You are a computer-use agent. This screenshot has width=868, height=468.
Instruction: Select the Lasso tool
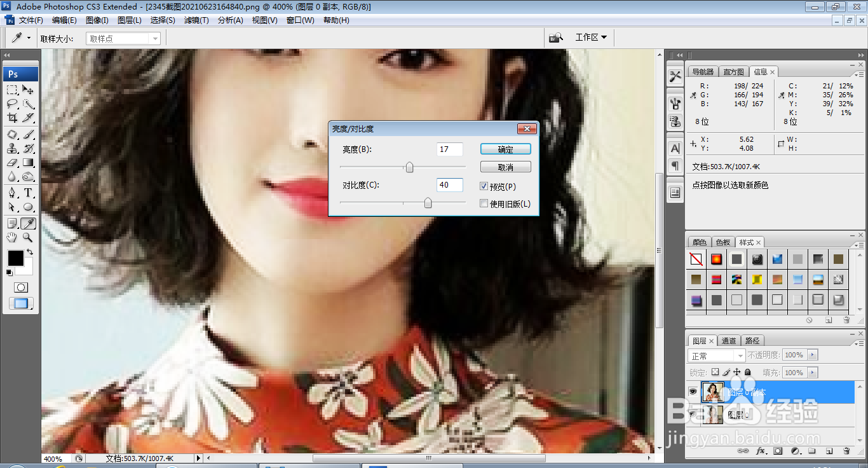[x=12, y=104]
